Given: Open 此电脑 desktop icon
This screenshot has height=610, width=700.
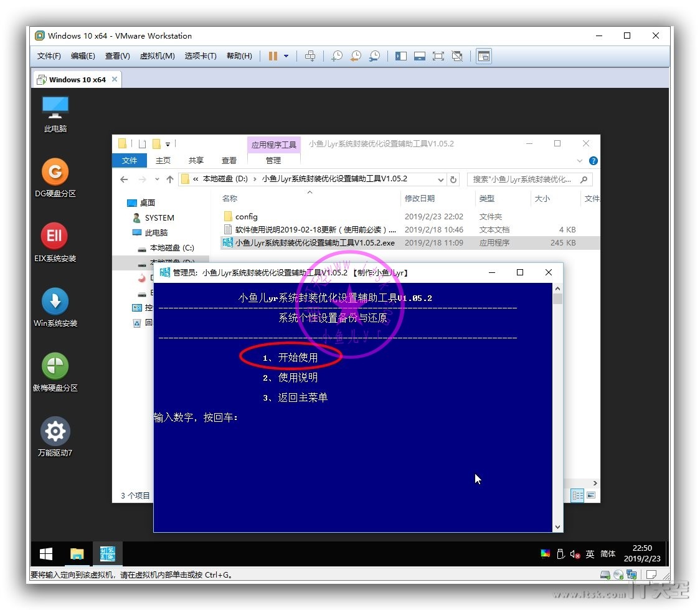Looking at the screenshot, I should pos(55,114).
